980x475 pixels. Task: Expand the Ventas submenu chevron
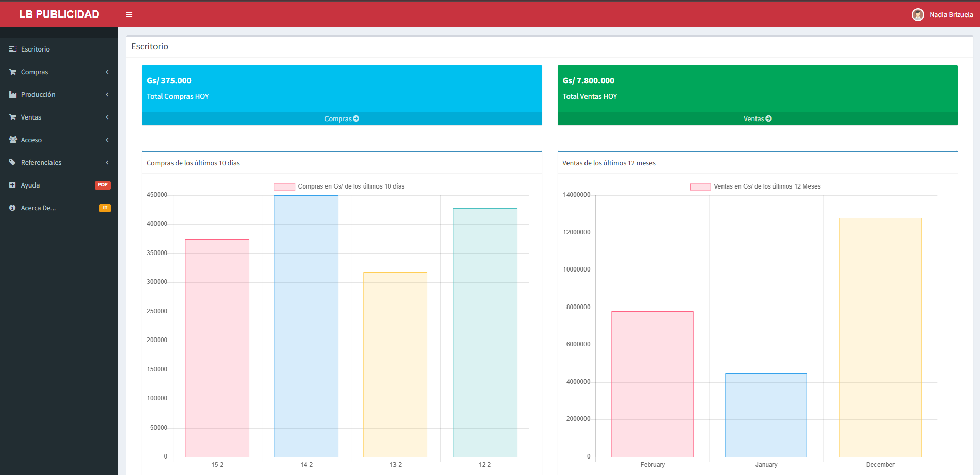coord(107,117)
